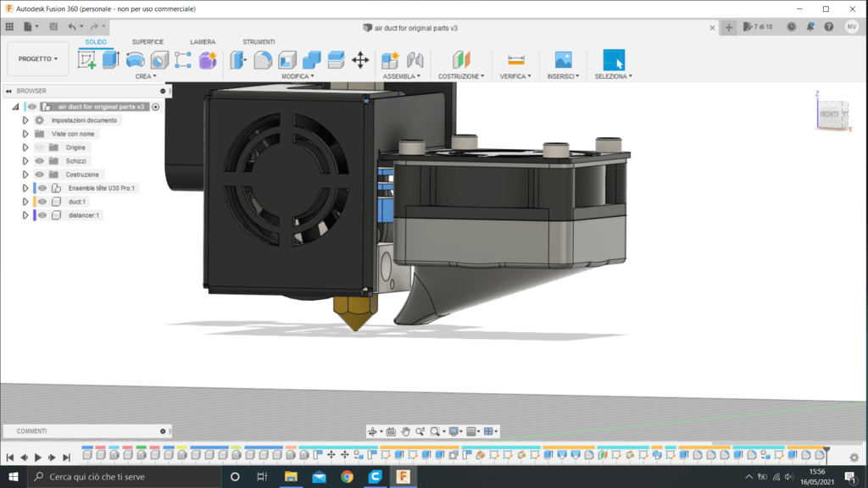The width and height of the screenshot is (868, 488).
Task: Select the Extrude tool
Action: coord(111,60)
